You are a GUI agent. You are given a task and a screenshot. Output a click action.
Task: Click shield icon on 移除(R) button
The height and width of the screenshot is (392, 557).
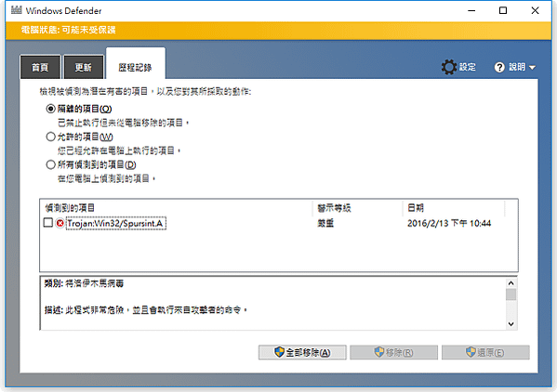(x=379, y=352)
